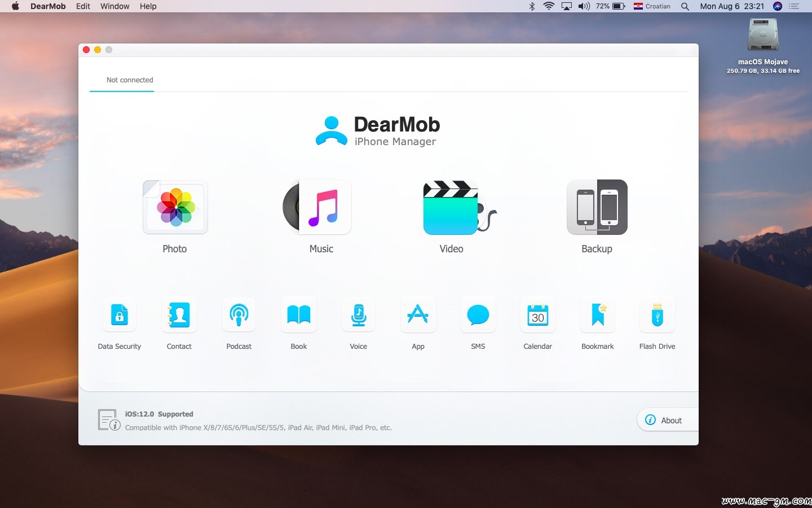Select the Not connected tab
This screenshot has height=508, width=812.
click(130, 80)
